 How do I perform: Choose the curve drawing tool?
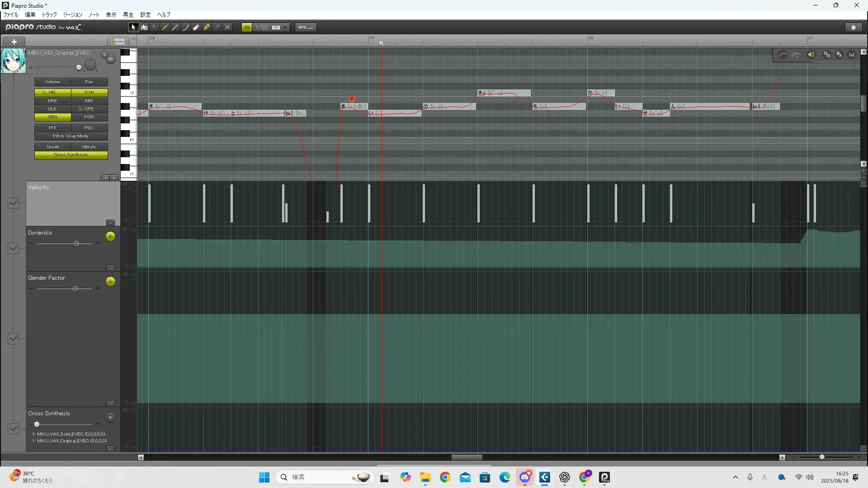point(186,28)
